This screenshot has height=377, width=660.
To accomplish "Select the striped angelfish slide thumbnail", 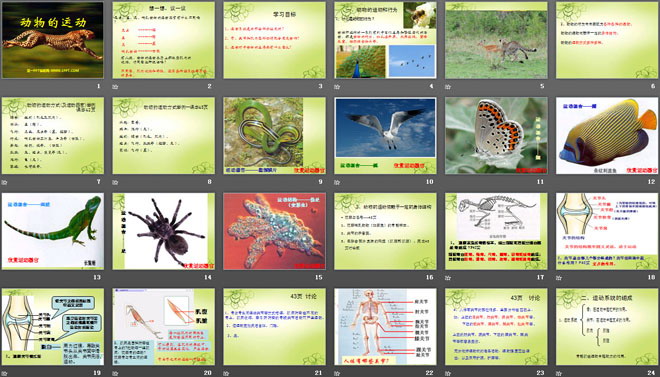I will tap(607, 135).
